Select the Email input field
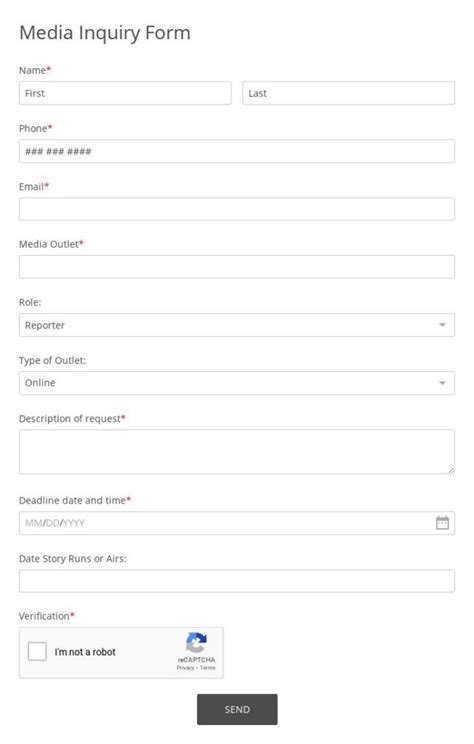Screen dimensions: 474x744 pyautogui.click(x=237, y=209)
